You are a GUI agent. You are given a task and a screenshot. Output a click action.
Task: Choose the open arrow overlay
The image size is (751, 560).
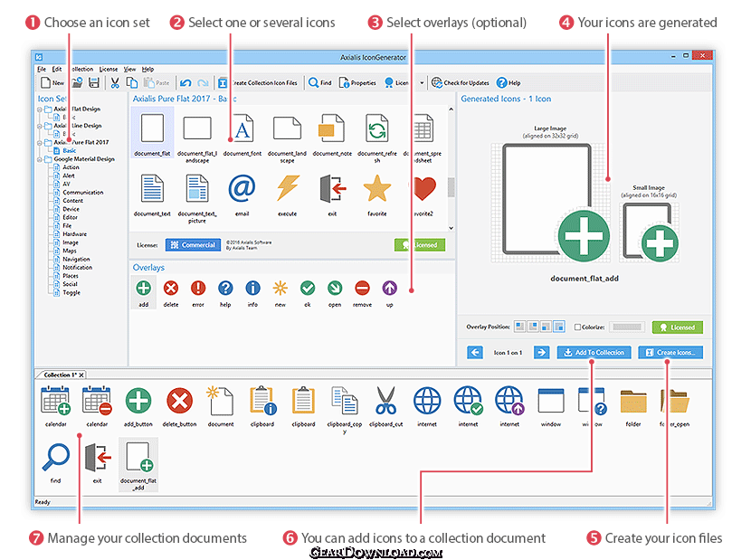[x=335, y=293]
